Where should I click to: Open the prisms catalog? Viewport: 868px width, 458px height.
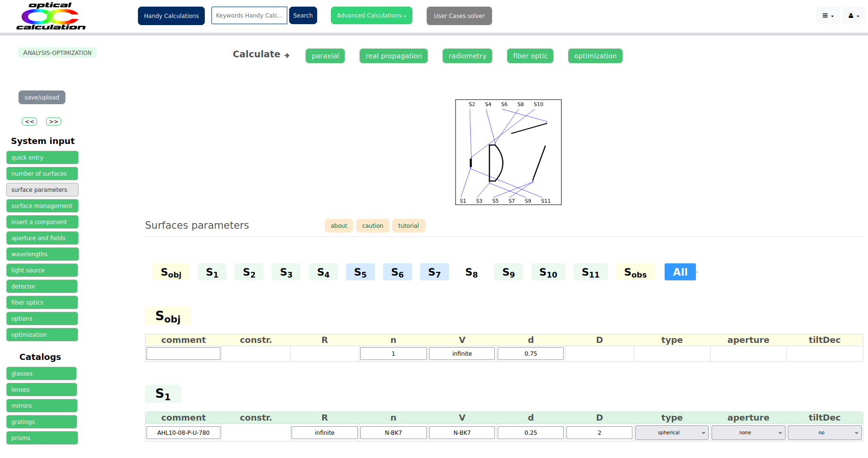click(x=42, y=438)
